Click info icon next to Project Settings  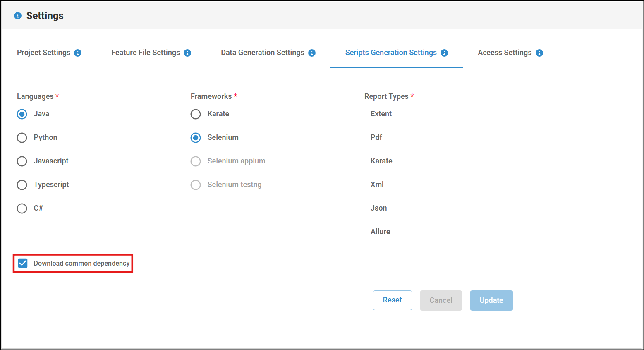click(x=78, y=53)
